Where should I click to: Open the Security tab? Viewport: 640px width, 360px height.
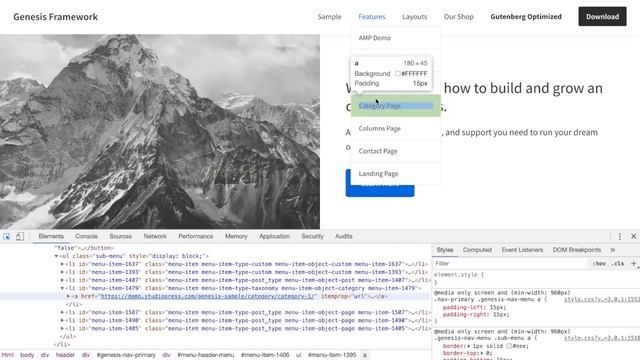tap(312, 236)
